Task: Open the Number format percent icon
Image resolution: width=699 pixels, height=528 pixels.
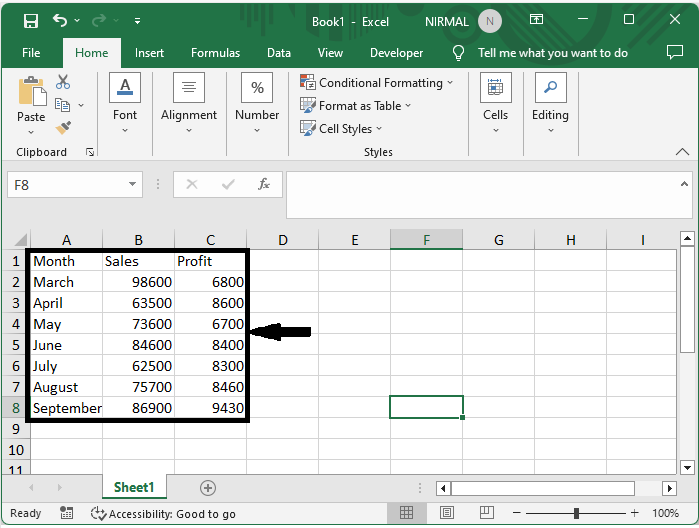Action: pos(257,89)
